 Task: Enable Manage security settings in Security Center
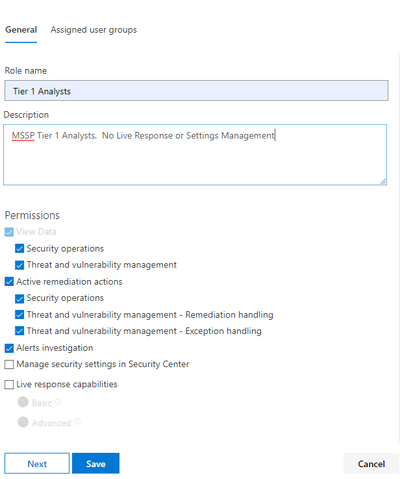(x=9, y=364)
